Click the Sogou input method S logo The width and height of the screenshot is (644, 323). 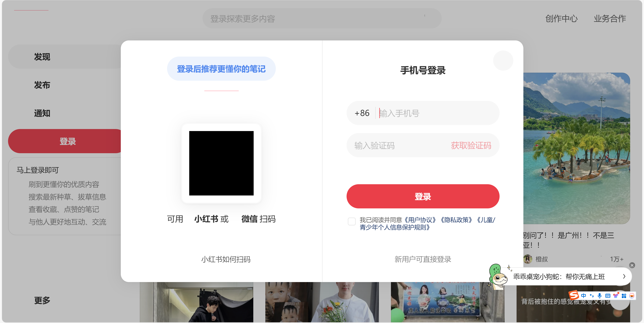pos(574,295)
